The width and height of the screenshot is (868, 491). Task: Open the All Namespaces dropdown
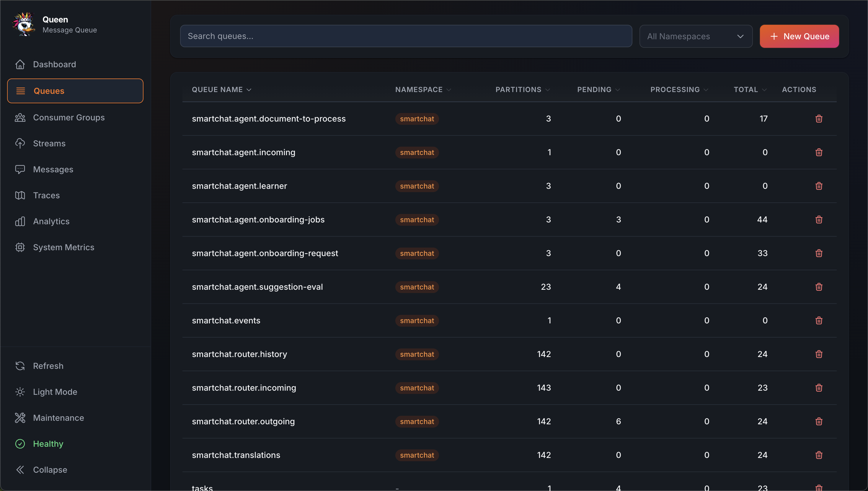point(696,36)
